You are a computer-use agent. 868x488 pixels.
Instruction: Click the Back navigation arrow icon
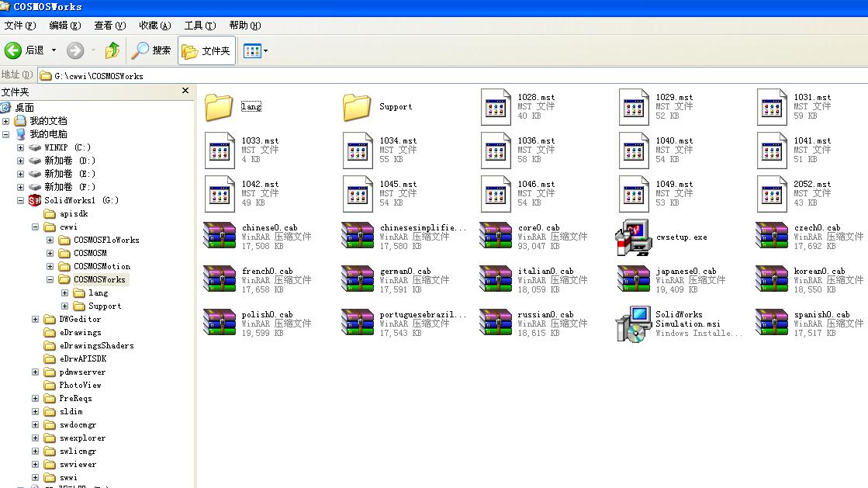click(x=13, y=50)
